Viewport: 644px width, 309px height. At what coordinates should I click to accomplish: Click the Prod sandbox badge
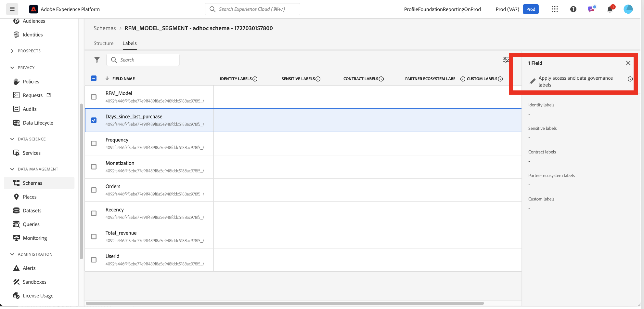(531, 9)
